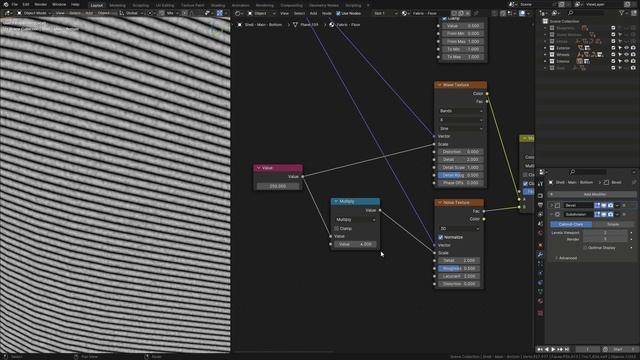Open the Window menu
Screen dimensions: 640x360
point(59,4)
